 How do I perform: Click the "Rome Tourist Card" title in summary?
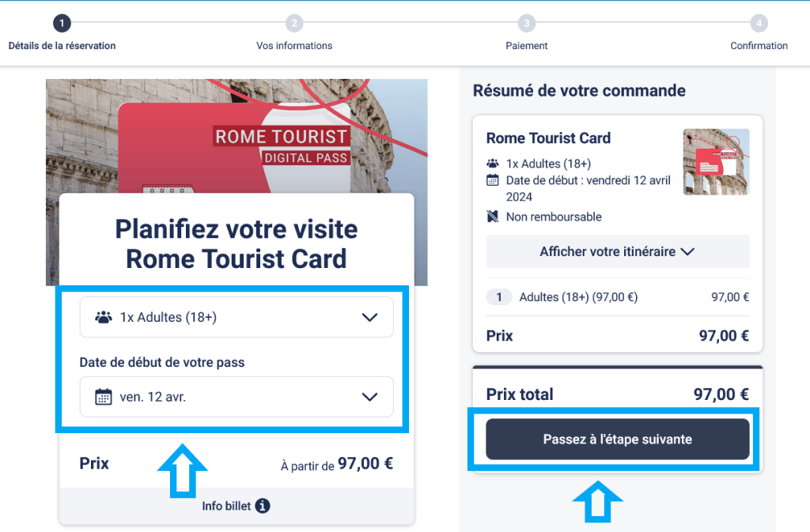(548, 138)
